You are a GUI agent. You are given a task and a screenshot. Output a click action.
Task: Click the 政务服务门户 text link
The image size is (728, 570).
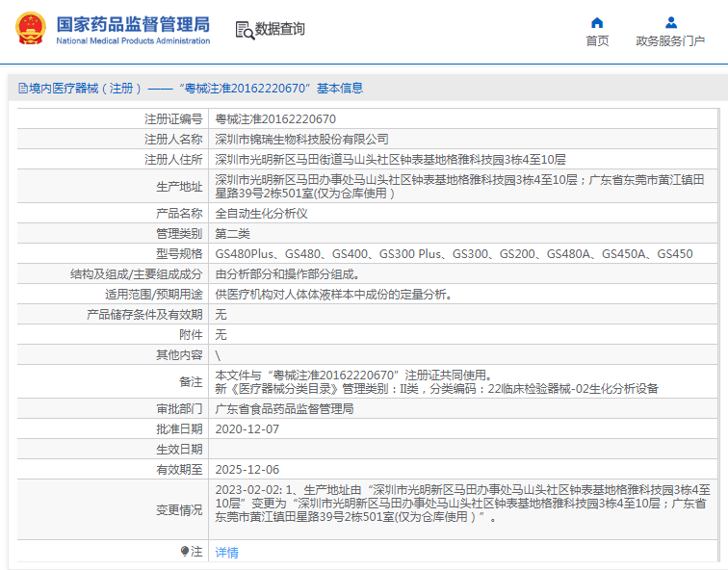click(670, 40)
